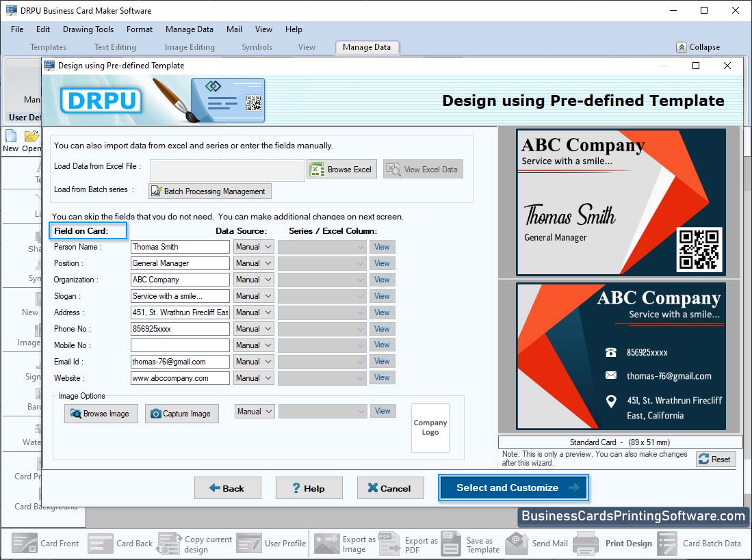
Task: Open the Edit menu
Action: pyautogui.click(x=43, y=29)
